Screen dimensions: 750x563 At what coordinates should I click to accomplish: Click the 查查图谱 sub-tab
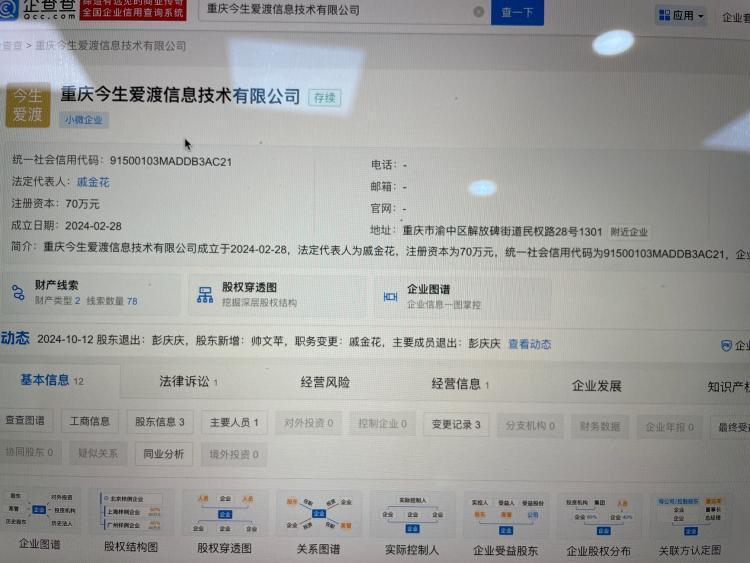pyautogui.click(x=25, y=420)
